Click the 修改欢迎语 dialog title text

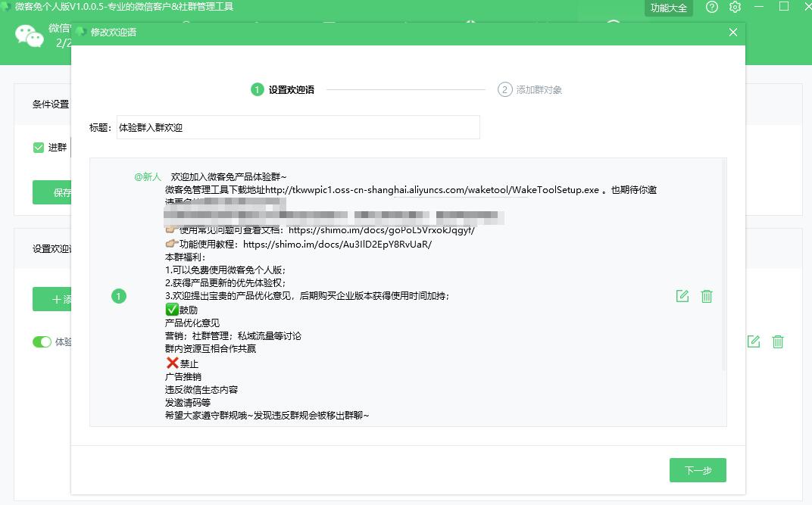point(114,32)
